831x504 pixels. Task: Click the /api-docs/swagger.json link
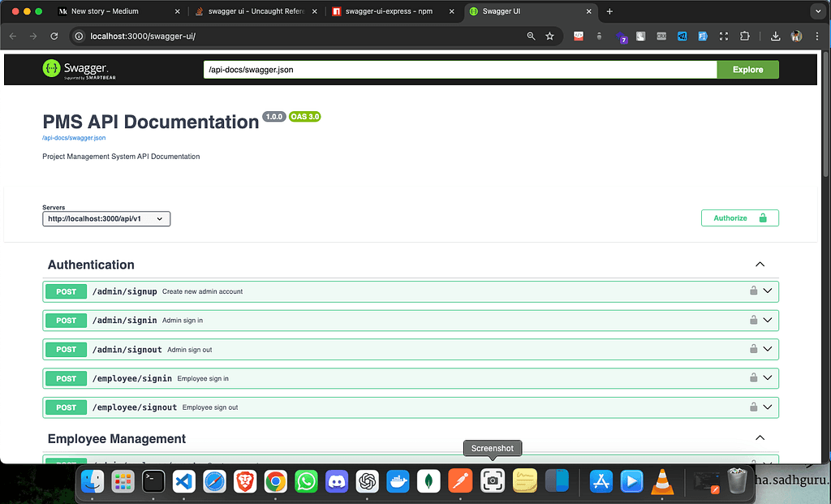point(73,138)
